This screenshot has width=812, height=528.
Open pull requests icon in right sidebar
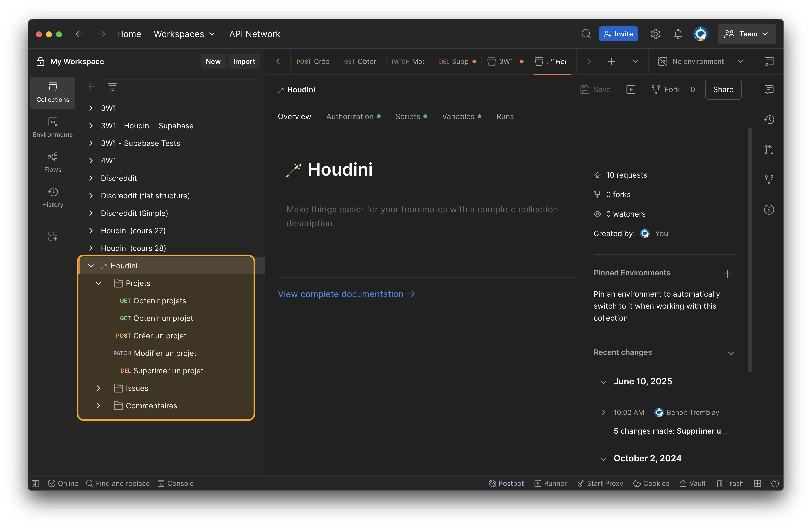click(x=769, y=150)
